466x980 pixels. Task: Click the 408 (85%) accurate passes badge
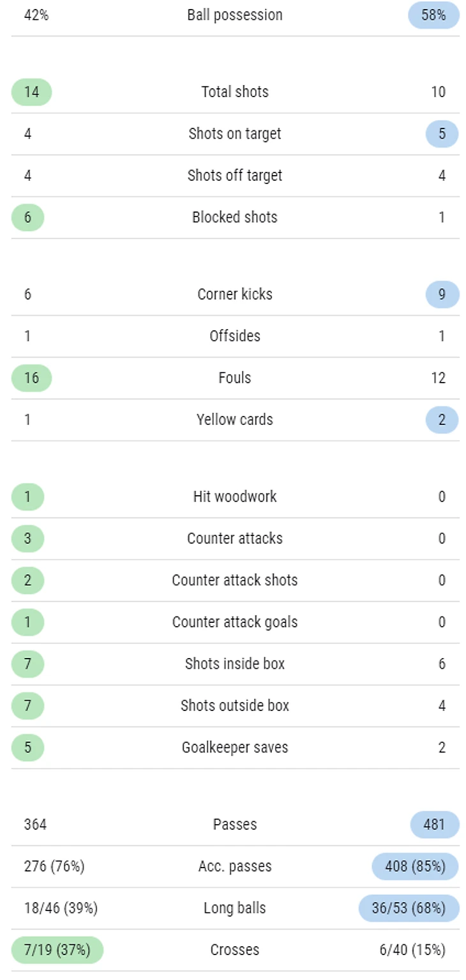tap(415, 867)
